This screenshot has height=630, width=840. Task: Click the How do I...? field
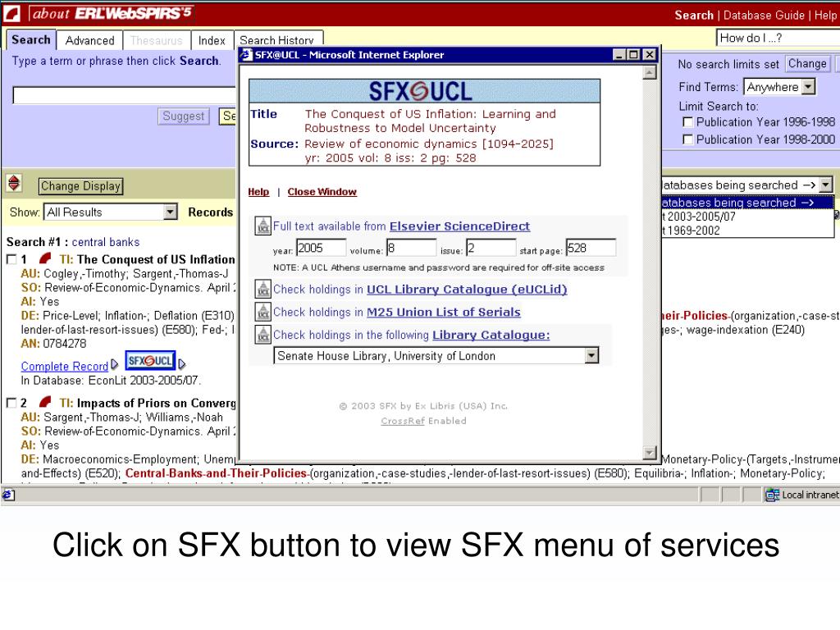[778, 38]
